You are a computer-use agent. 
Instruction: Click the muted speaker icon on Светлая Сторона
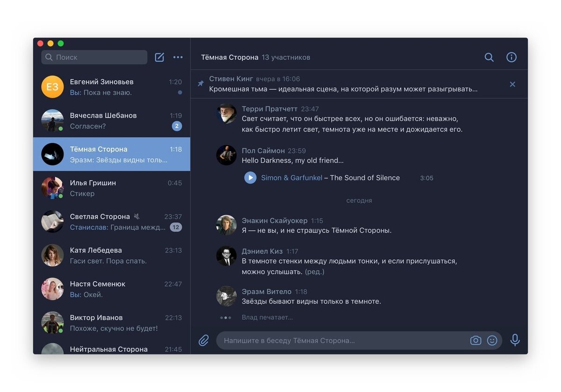(x=137, y=216)
